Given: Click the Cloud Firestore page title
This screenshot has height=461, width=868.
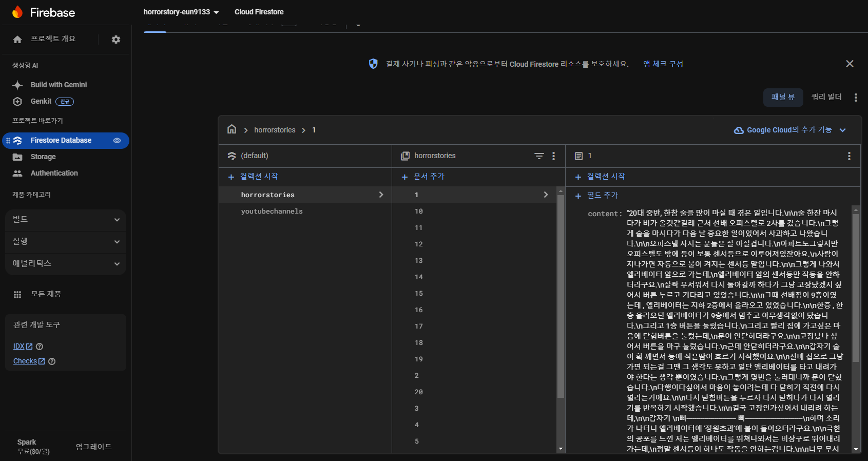Looking at the screenshot, I should point(259,12).
